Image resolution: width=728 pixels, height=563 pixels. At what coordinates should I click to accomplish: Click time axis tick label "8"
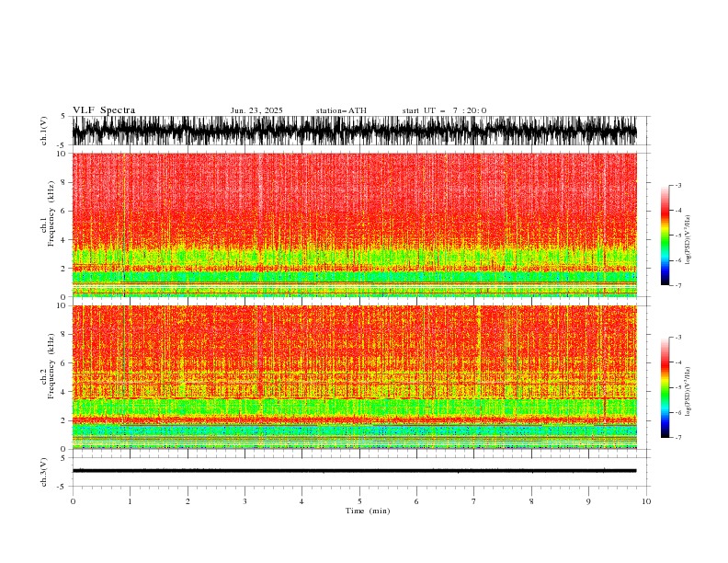(531, 501)
